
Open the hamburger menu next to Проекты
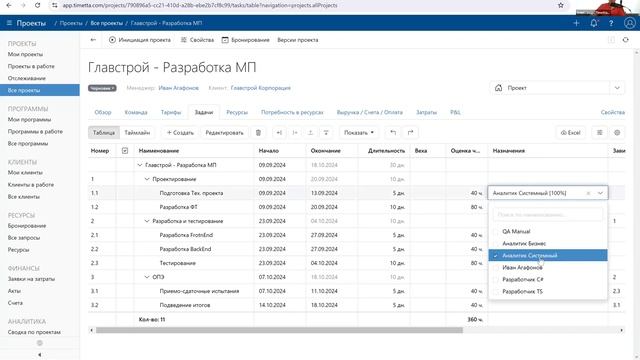pos(9,23)
